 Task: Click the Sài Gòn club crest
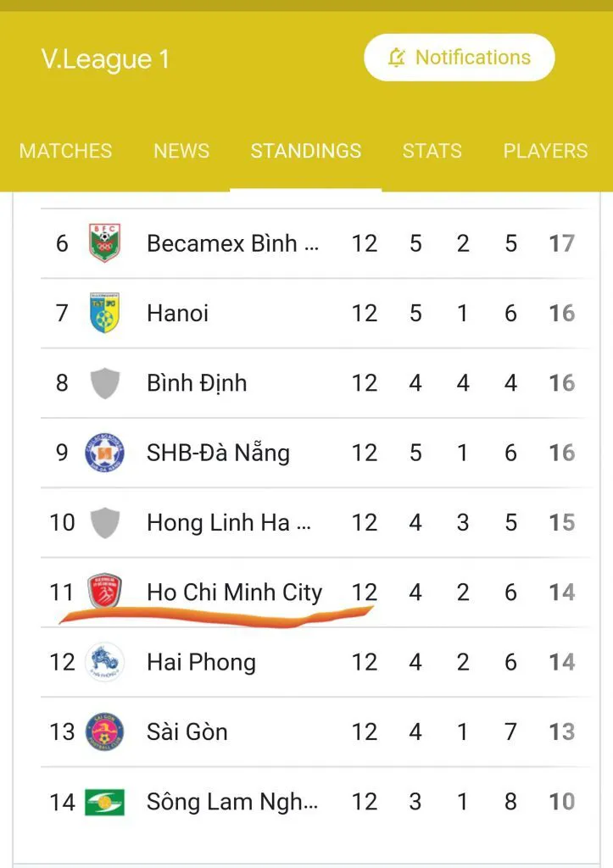point(105,732)
